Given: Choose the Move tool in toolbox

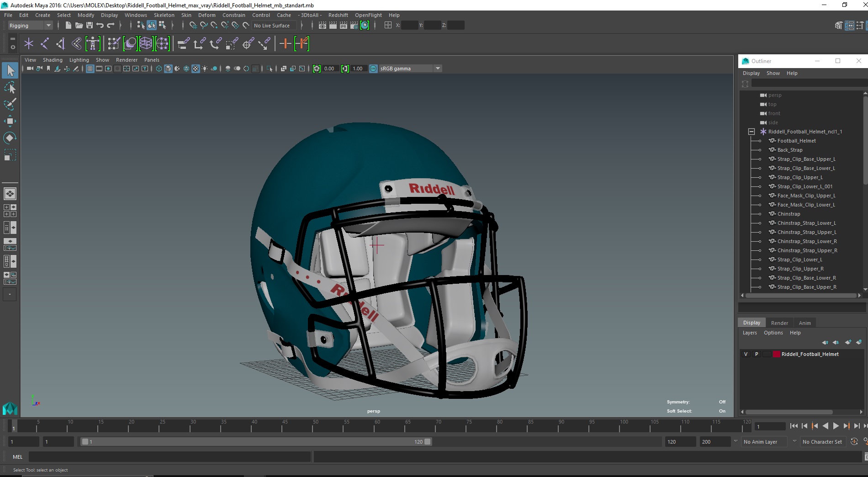Looking at the screenshot, I should click(10, 121).
